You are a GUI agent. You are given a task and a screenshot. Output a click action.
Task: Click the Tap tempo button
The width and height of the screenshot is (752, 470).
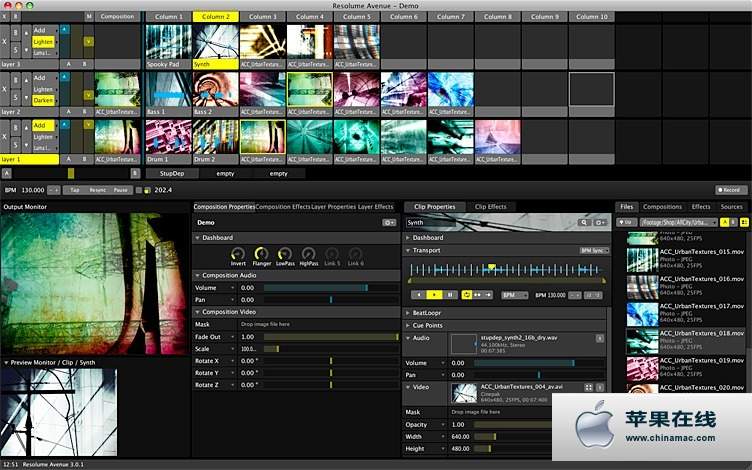pos(75,190)
